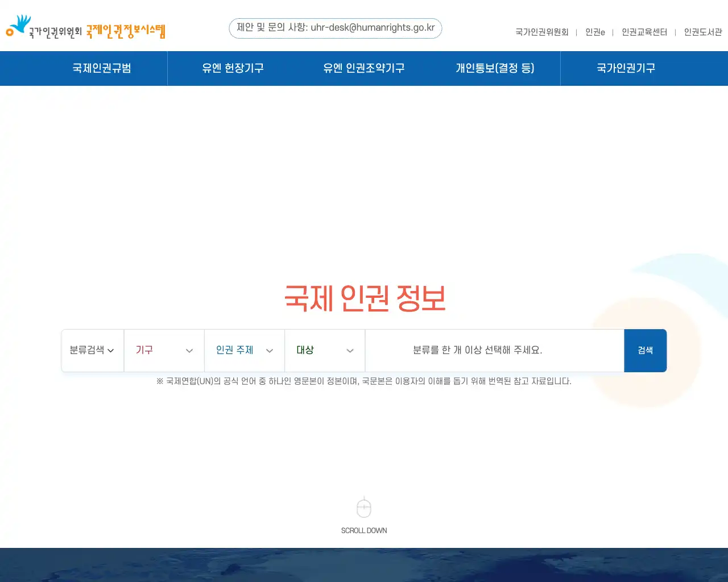Click the SCROLL DOWN mouse icon
This screenshot has height=582, width=728.
364,507
